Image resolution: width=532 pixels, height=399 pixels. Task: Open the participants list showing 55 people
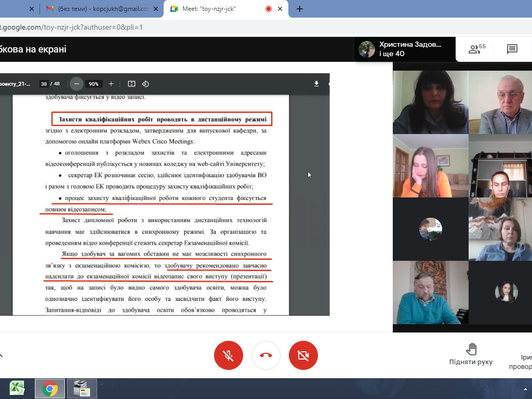tap(476, 49)
